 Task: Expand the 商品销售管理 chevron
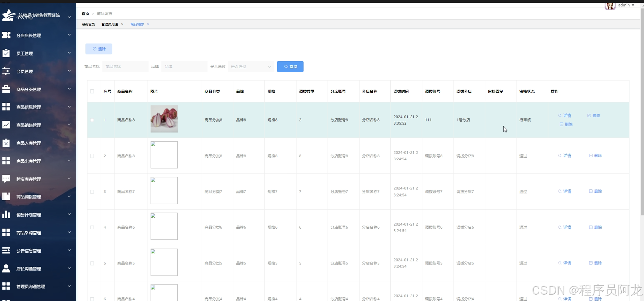69,124
